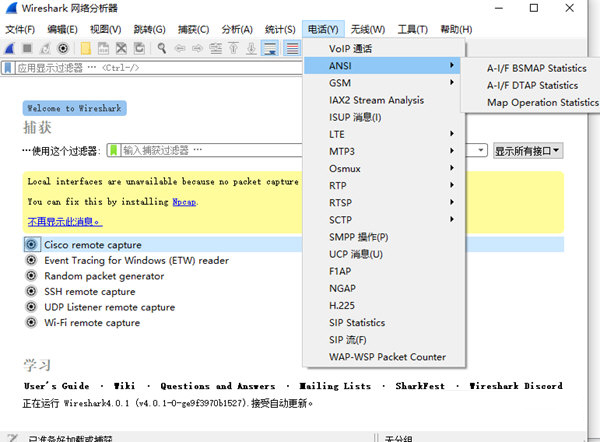Open 捕获(C) menu
This screenshot has height=442, width=600.
pyautogui.click(x=193, y=29)
